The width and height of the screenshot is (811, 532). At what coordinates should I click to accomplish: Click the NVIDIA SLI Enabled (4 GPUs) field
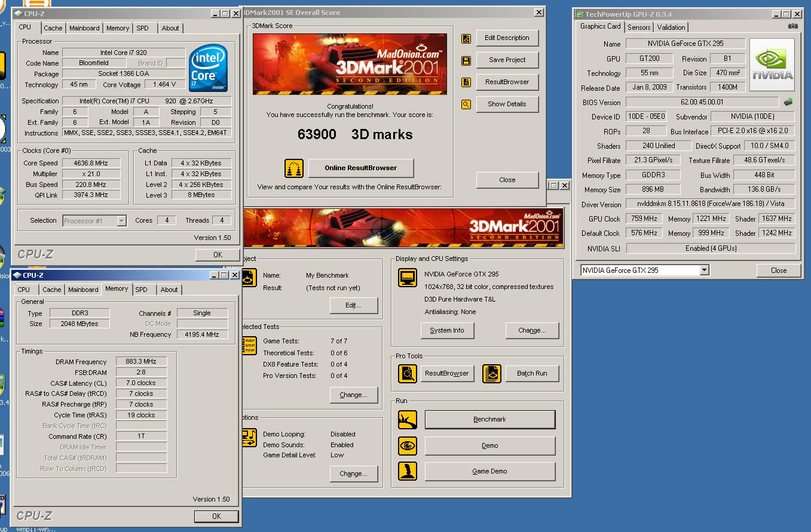[x=711, y=248]
